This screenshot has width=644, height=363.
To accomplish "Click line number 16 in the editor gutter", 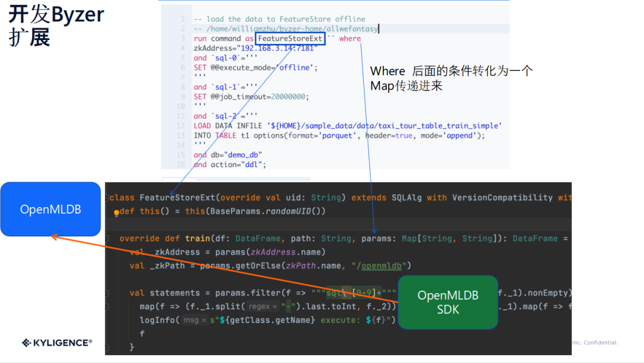I will point(181,164).
